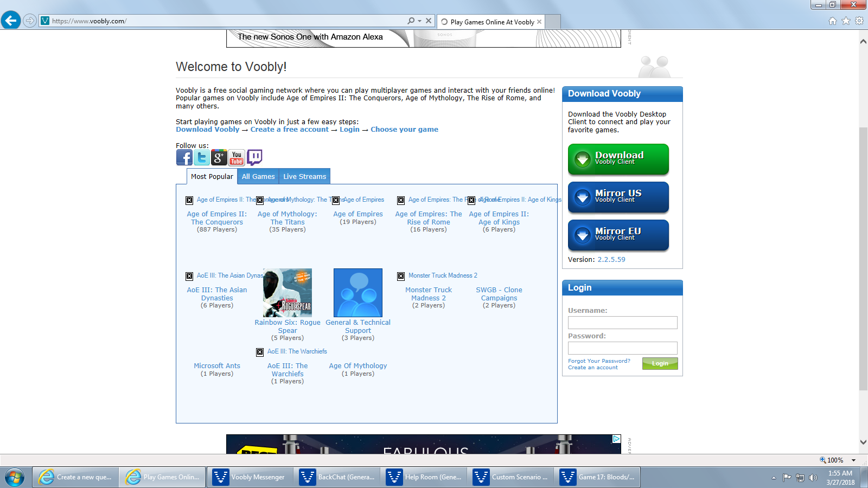
Task: Click in the Password input field
Action: point(623,348)
